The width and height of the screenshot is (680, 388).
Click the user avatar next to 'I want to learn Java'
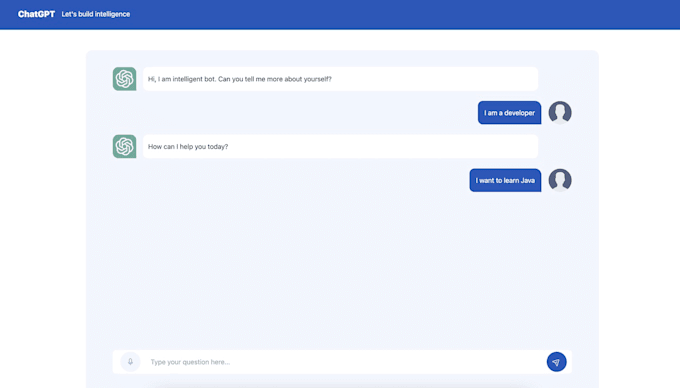click(560, 180)
